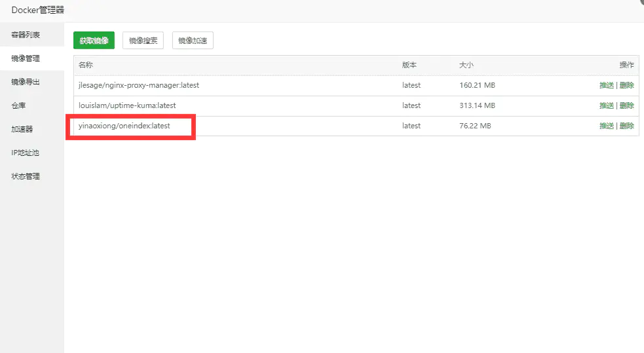Select louislam/uptime-kuma:latest image name

[127, 105]
